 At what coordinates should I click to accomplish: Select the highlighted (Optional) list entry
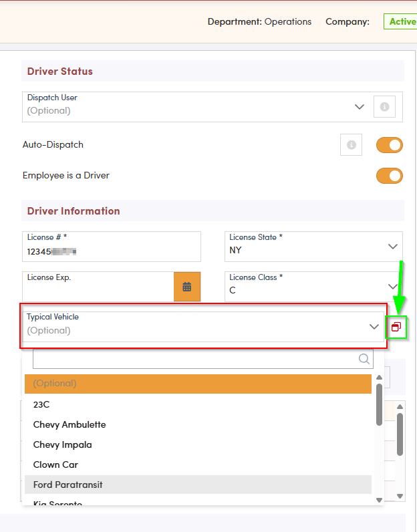[x=198, y=384]
